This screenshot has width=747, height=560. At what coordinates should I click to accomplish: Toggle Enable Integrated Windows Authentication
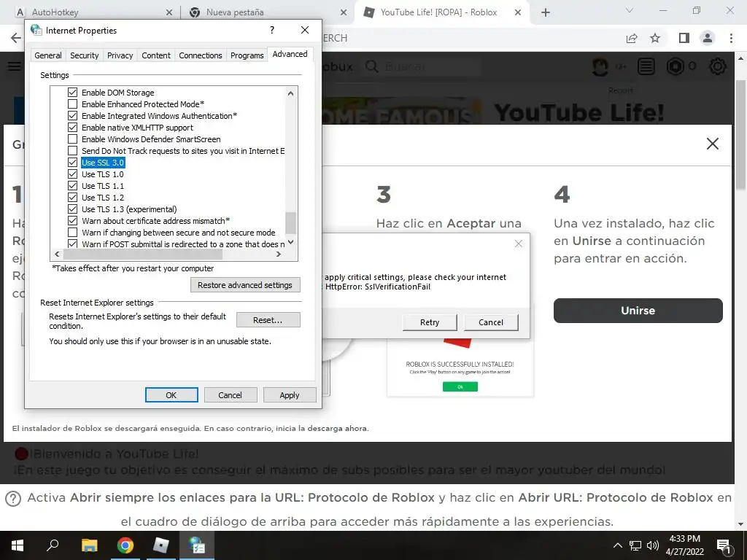(72, 116)
